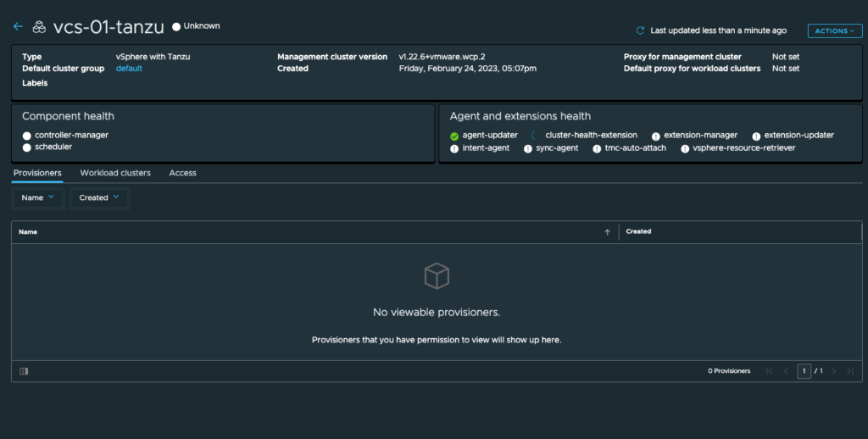Click Not set value for workload clusters default proxy
868x439 pixels.
(786, 69)
